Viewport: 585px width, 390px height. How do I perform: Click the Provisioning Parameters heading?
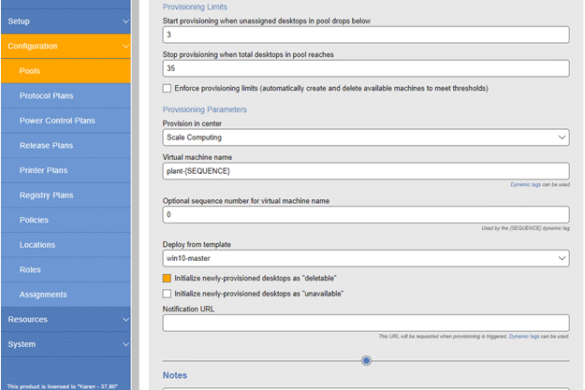[x=205, y=110]
